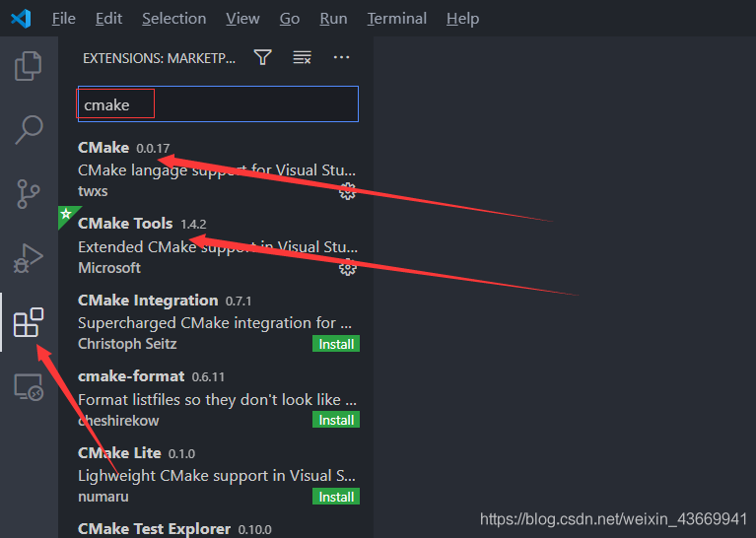Open the Terminal menu
The height and width of the screenshot is (538, 756).
397,19
